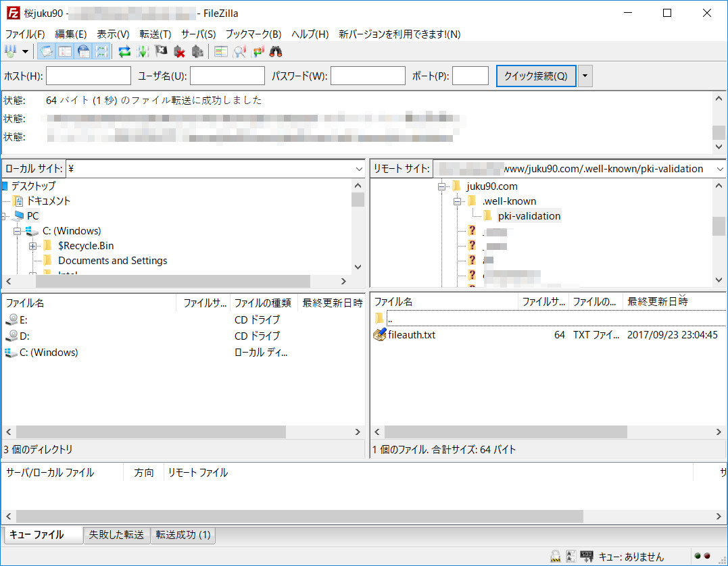Expand the $Recycle.Bin tree node

[x=32, y=246]
